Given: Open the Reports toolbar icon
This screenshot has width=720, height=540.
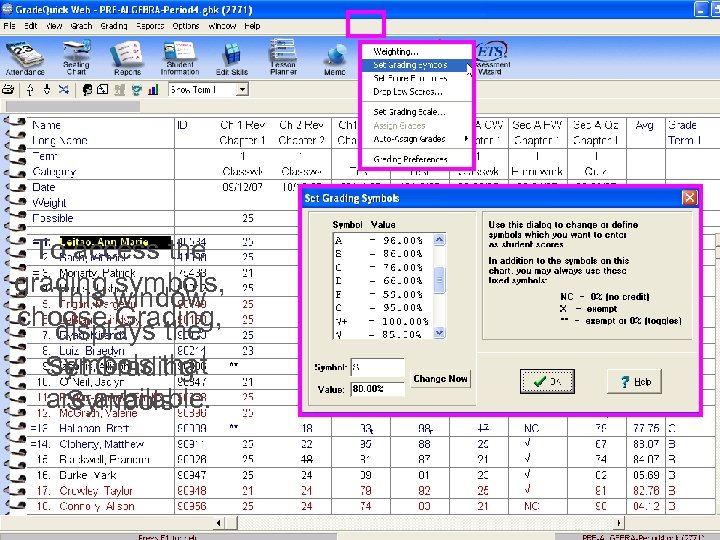Looking at the screenshot, I should (x=127, y=58).
